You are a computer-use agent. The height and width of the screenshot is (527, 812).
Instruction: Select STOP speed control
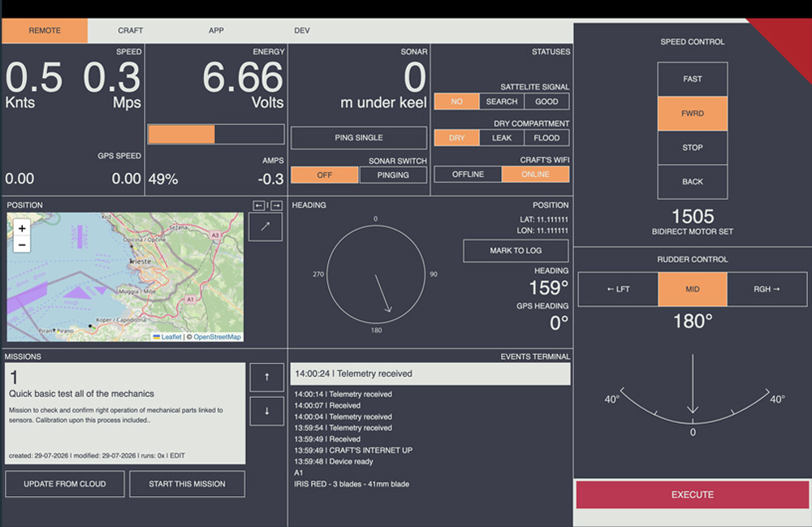tap(693, 148)
